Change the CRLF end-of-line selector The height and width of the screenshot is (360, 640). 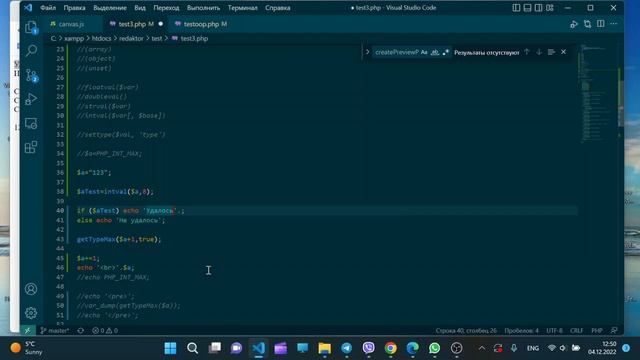click(577, 331)
